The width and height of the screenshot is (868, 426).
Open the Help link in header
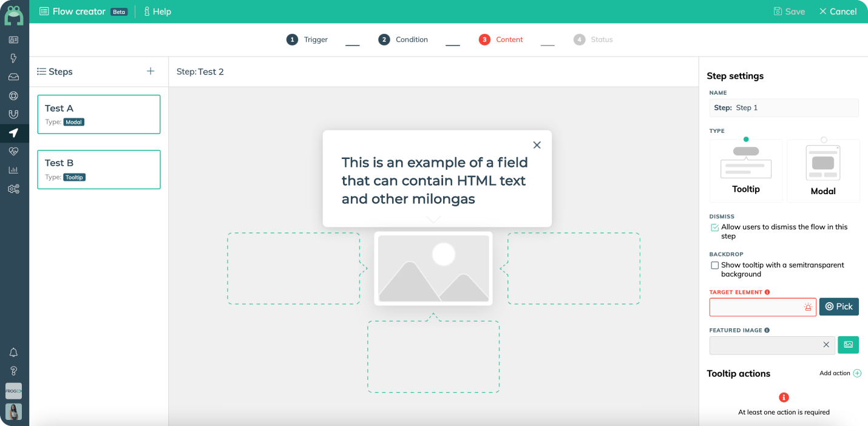(x=157, y=12)
